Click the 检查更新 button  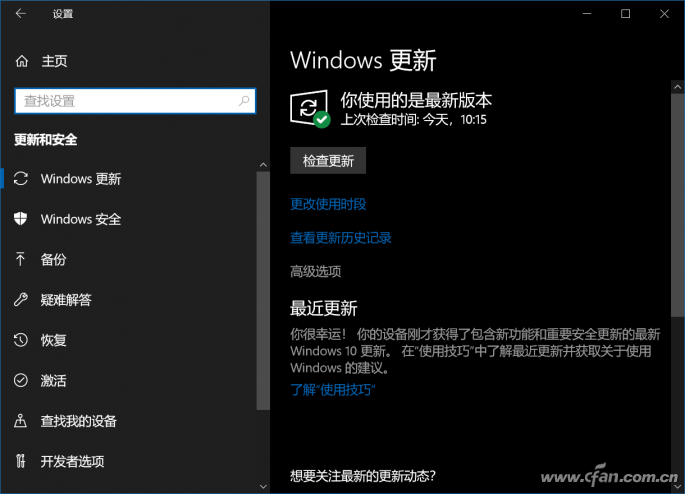click(x=328, y=161)
